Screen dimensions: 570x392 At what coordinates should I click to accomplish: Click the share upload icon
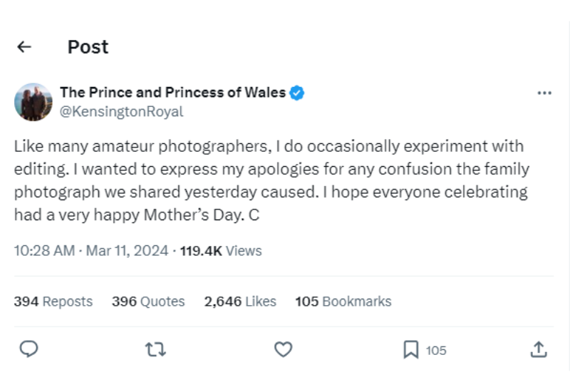pyautogui.click(x=539, y=349)
